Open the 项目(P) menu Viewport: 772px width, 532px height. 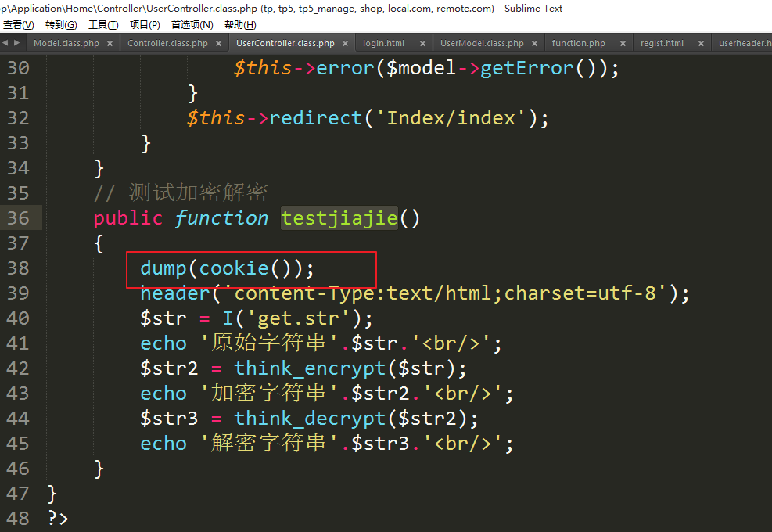tap(145, 25)
